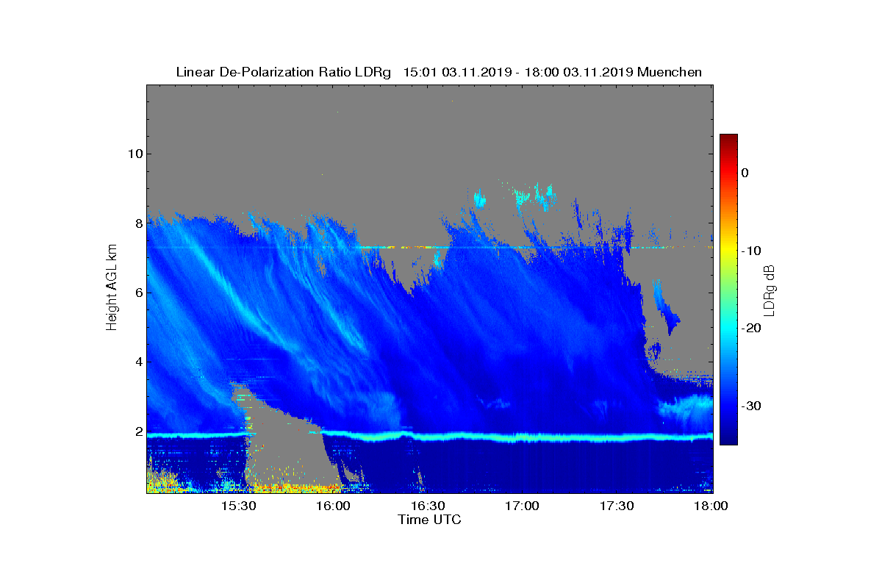Click the height tick label 4

click(138, 362)
